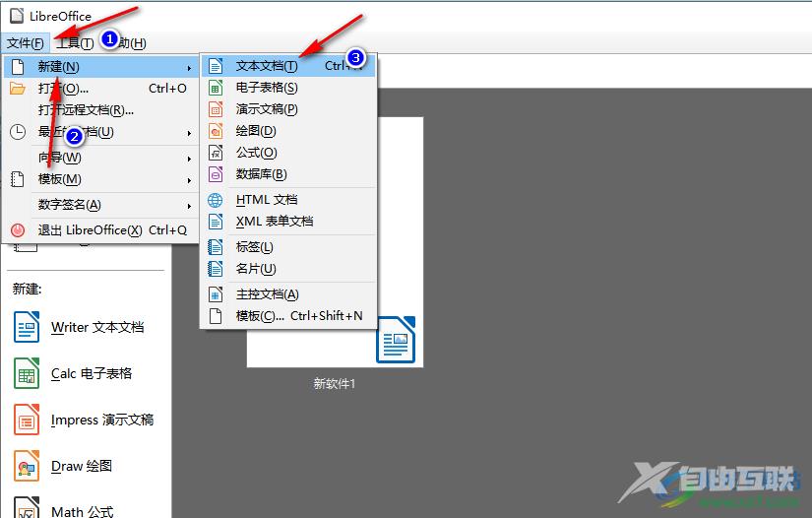Select 数据库(B) in the New submenu
Viewport: 812px width, 518px height.
[x=288, y=174]
